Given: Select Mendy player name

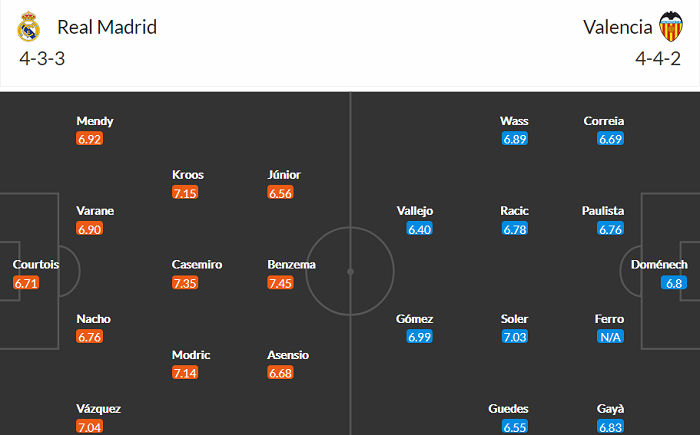Looking at the screenshot, I should (95, 121).
